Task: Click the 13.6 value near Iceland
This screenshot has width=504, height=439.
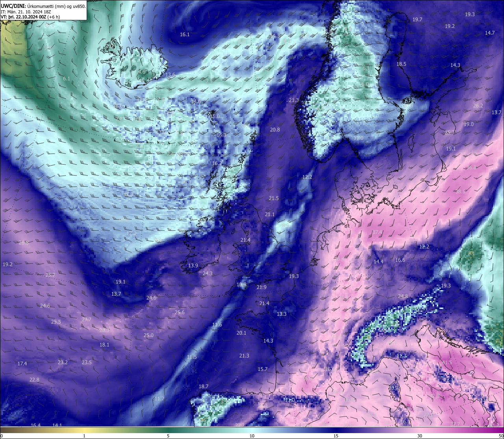Action: point(170,74)
